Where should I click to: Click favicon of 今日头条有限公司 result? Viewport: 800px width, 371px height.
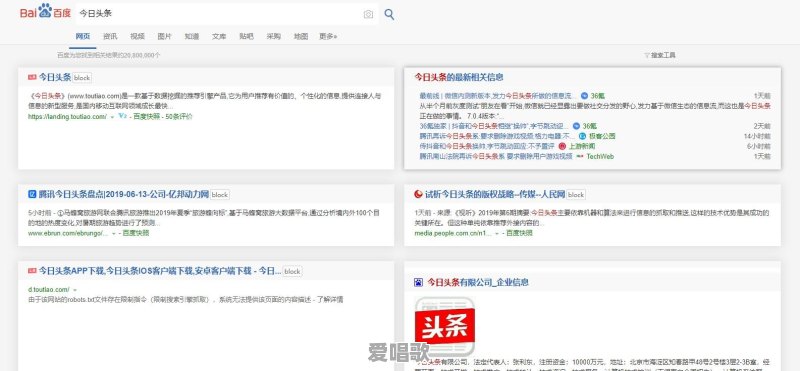pos(418,282)
